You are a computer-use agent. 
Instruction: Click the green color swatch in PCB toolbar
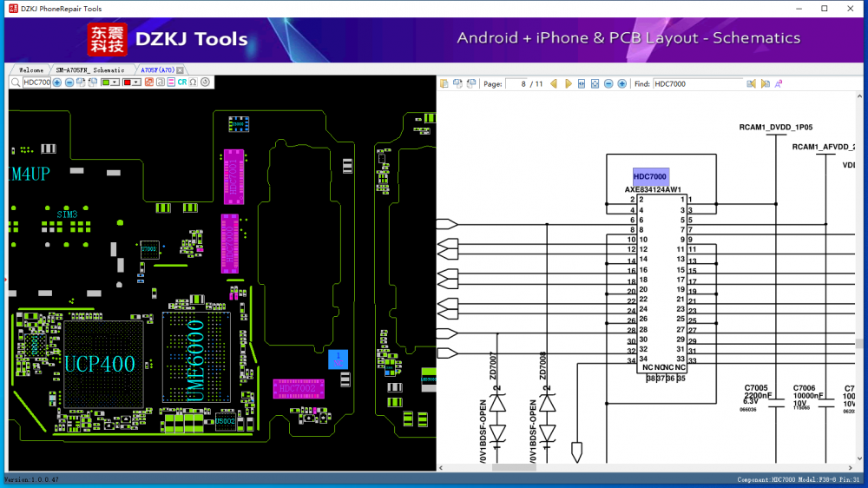pyautogui.click(x=106, y=82)
